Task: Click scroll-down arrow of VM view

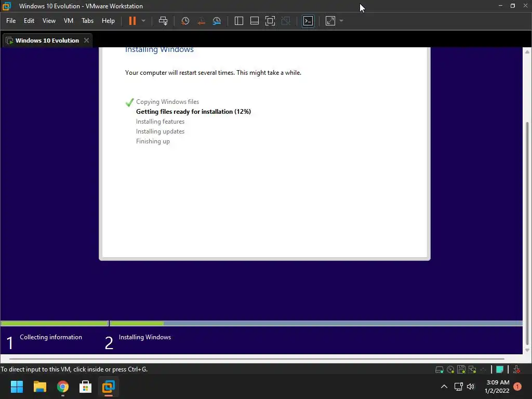Action: tap(527, 350)
